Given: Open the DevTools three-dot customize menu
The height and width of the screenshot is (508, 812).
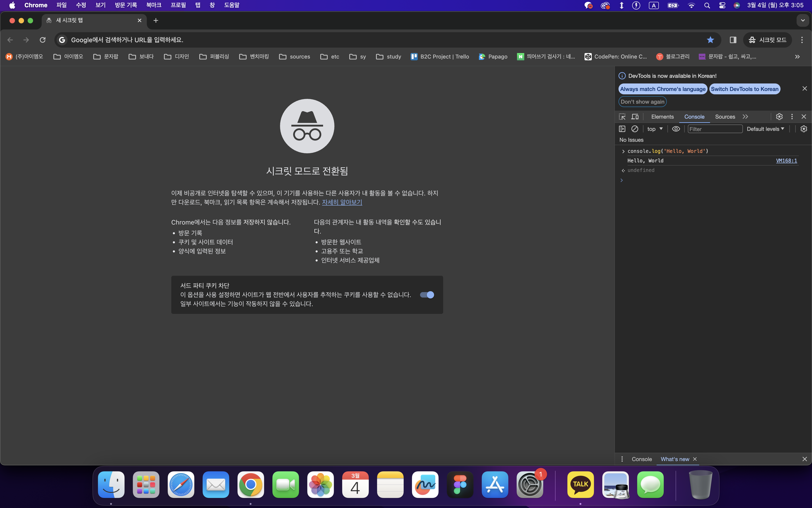Looking at the screenshot, I should pyautogui.click(x=792, y=117).
